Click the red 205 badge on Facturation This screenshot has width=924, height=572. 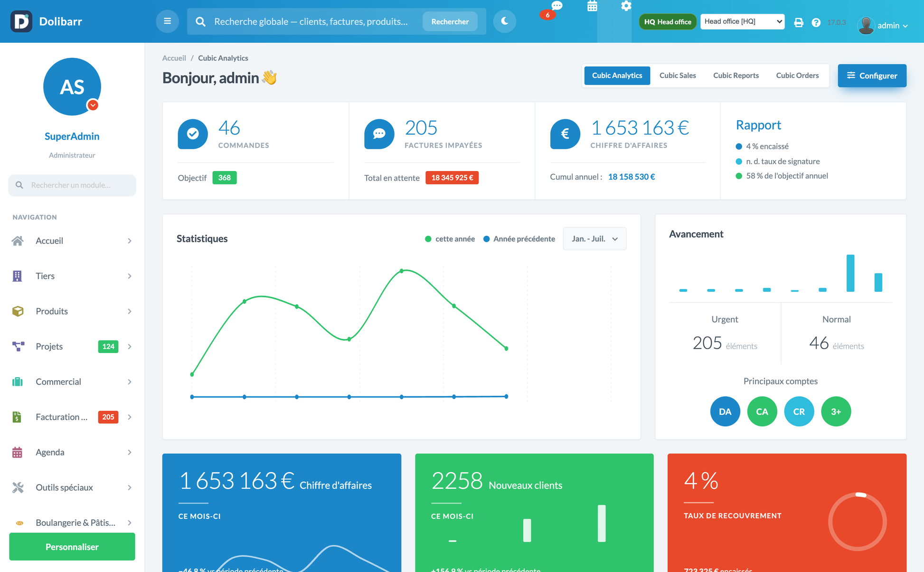(108, 417)
